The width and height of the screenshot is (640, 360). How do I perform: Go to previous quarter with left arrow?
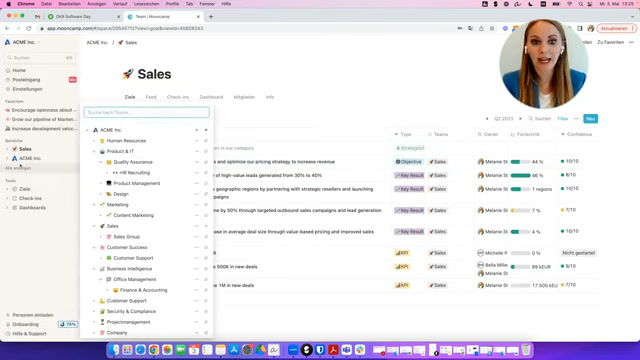487,119
